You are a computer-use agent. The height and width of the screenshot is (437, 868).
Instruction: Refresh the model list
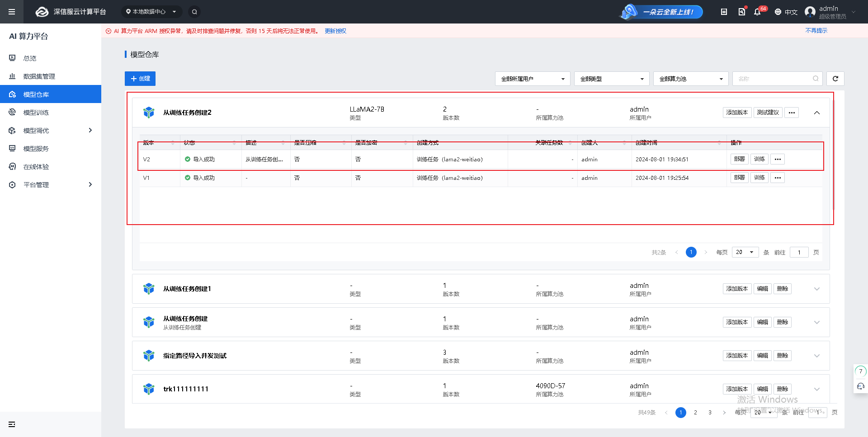(x=835, y=79)
